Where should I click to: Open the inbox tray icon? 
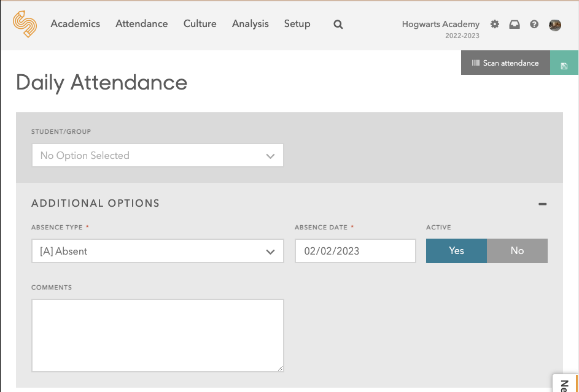(515, 25)
